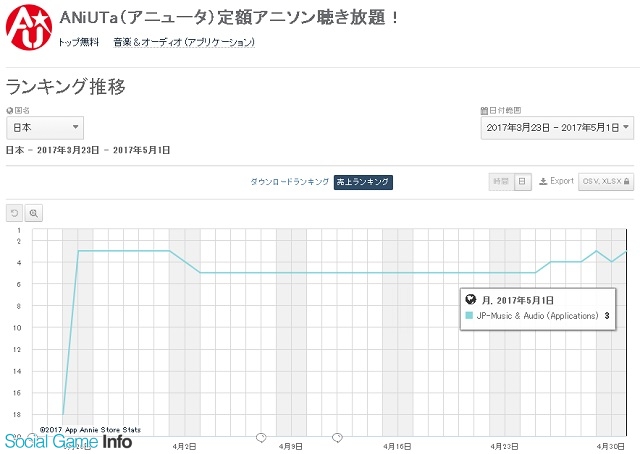640x454 pixels.
Task: Click the Export download icon
Action: point(543,181)
